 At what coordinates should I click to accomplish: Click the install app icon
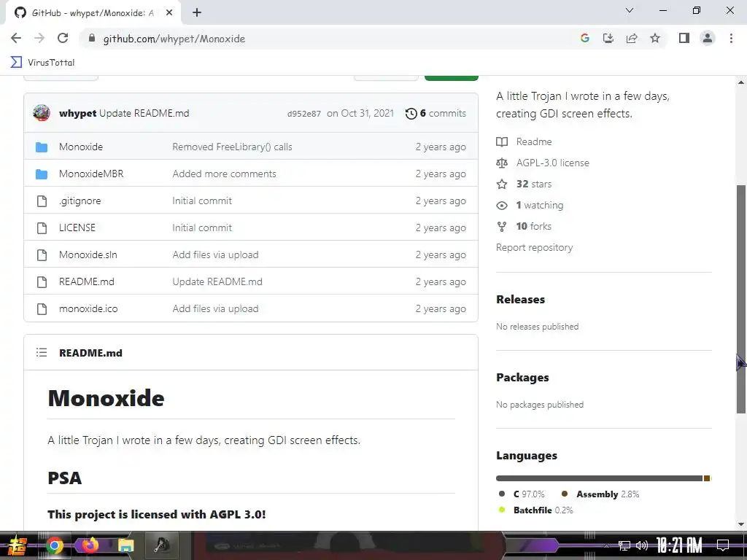608,38
